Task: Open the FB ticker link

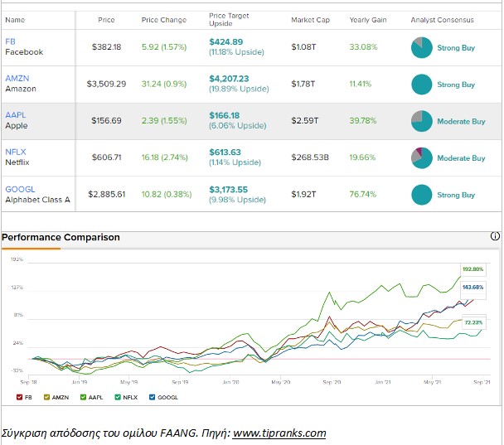Action: point(10,41)
